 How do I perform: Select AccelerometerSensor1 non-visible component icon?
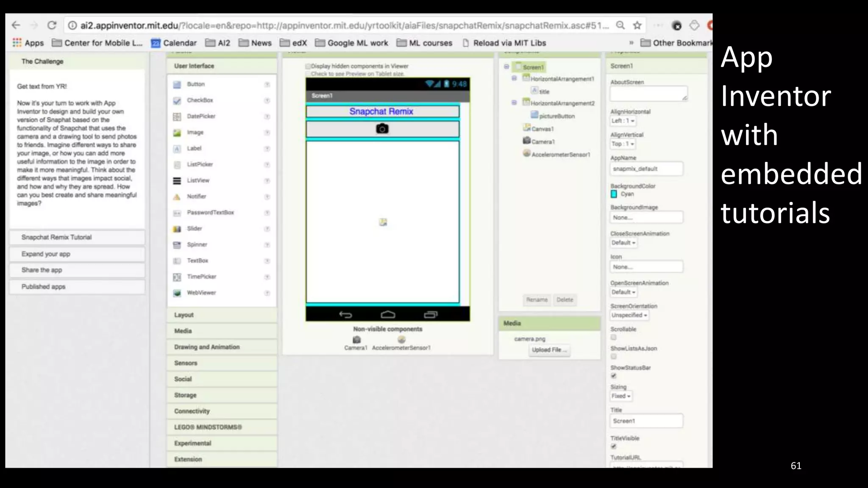point(401,340)
